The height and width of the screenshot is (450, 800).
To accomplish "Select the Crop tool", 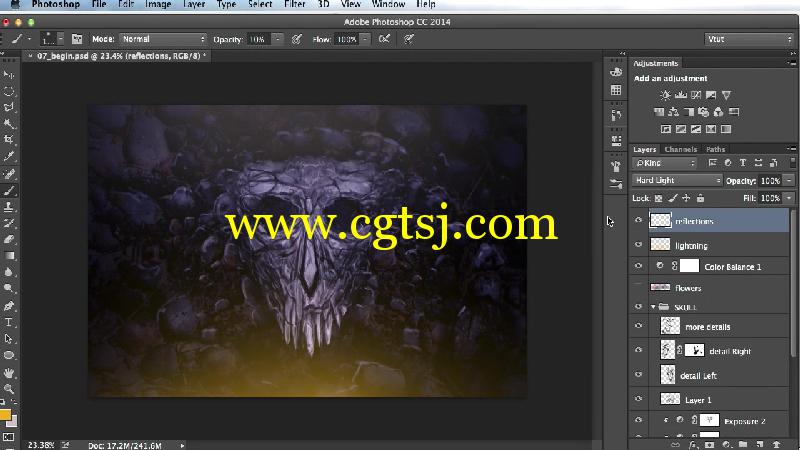I will (x=9, y=140).
